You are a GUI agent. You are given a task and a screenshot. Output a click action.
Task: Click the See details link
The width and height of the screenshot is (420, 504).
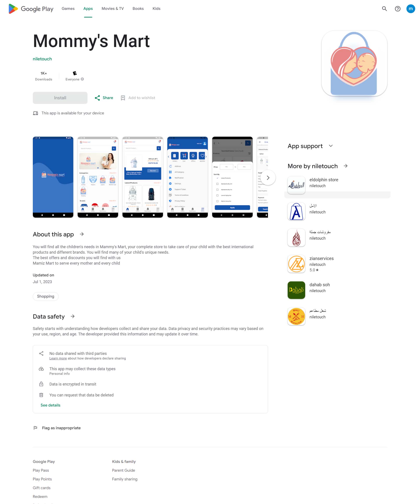click(50, 405)
